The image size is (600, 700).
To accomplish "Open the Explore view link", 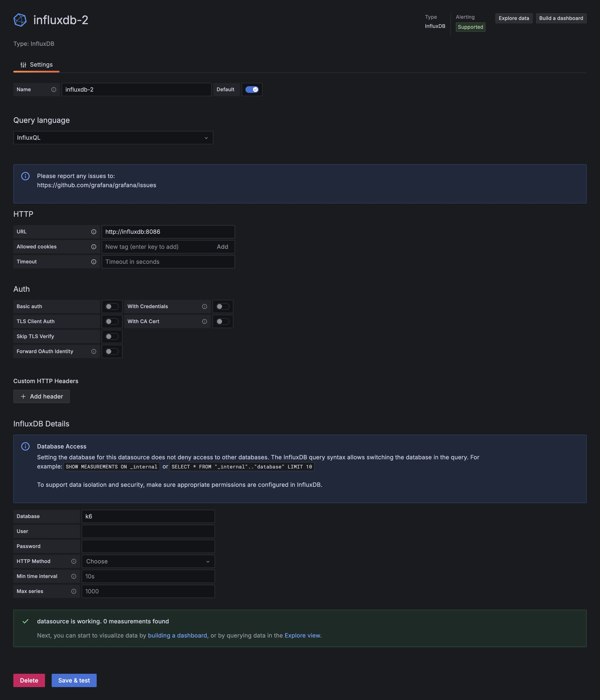I will (302, 635).
